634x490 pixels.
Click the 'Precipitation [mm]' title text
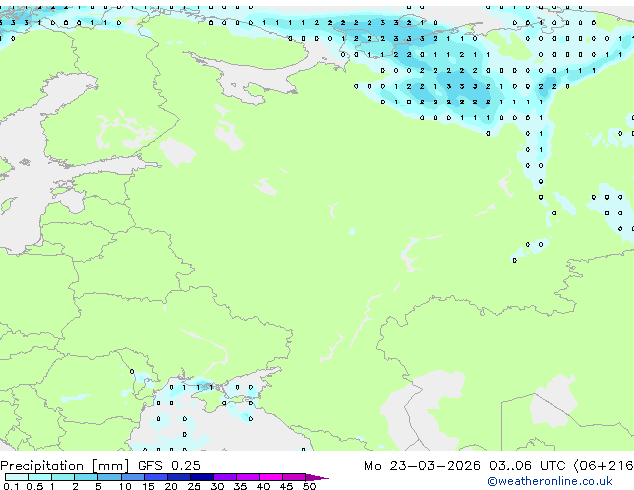click(65, 466)
